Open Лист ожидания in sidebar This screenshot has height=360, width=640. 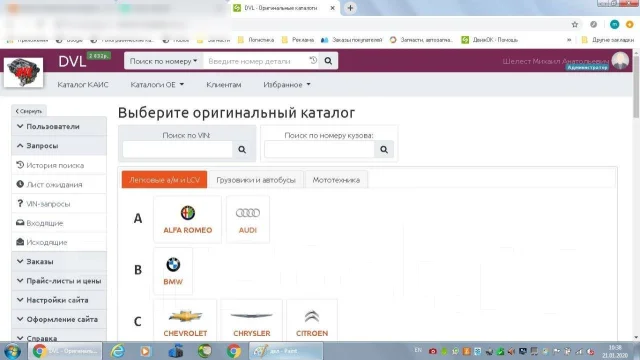[59, 184]
